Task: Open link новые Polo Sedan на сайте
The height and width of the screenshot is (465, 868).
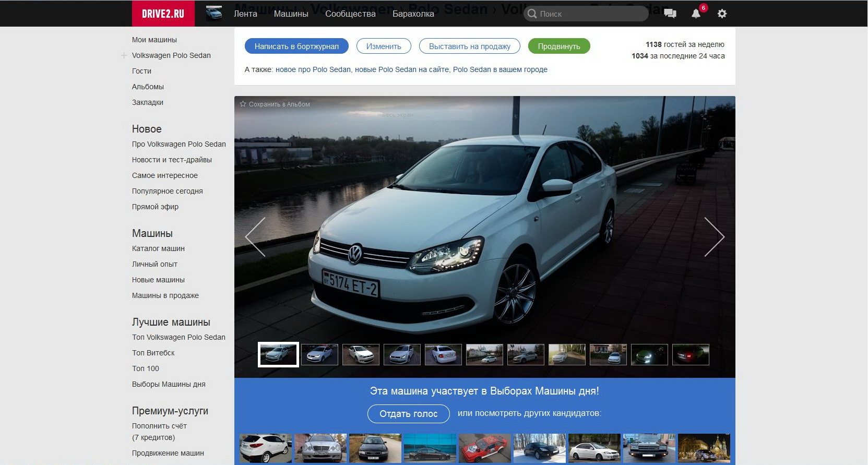Action: (x=402, y=69)
